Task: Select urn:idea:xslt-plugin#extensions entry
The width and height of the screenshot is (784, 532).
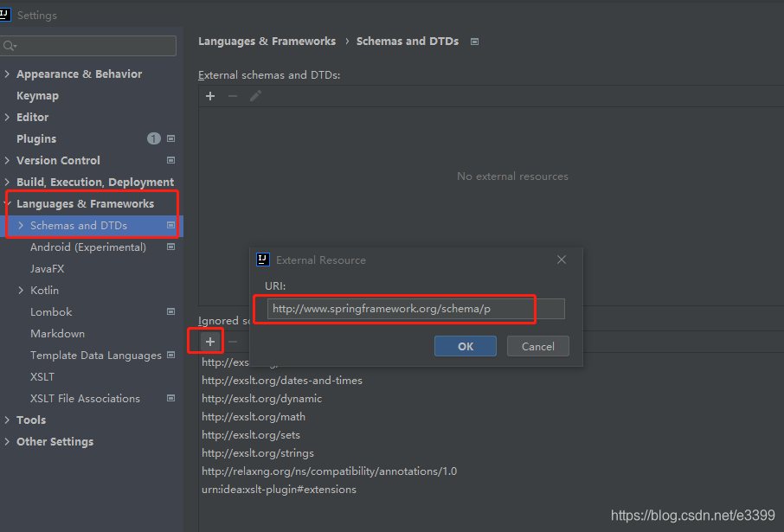Action: [279, 490]
